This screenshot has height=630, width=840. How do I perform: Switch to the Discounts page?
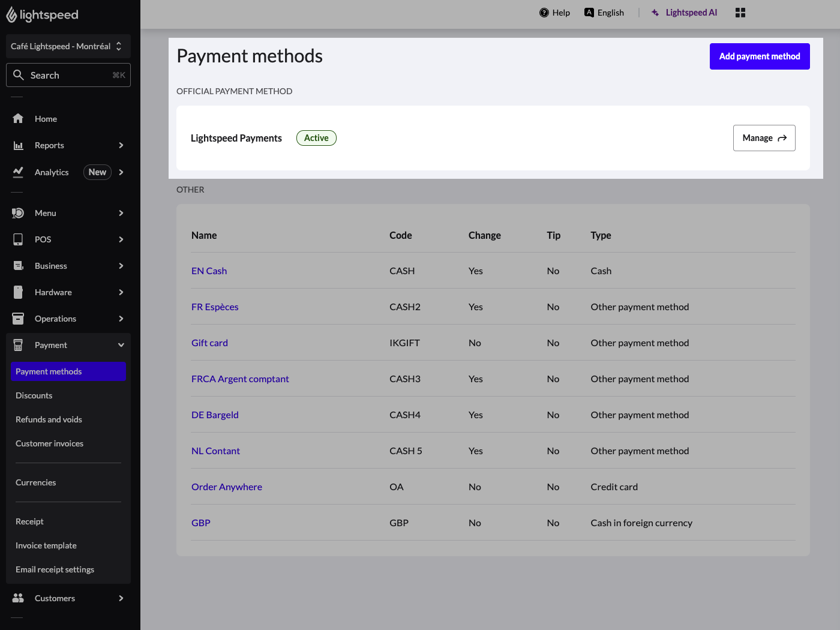[34, 395]
